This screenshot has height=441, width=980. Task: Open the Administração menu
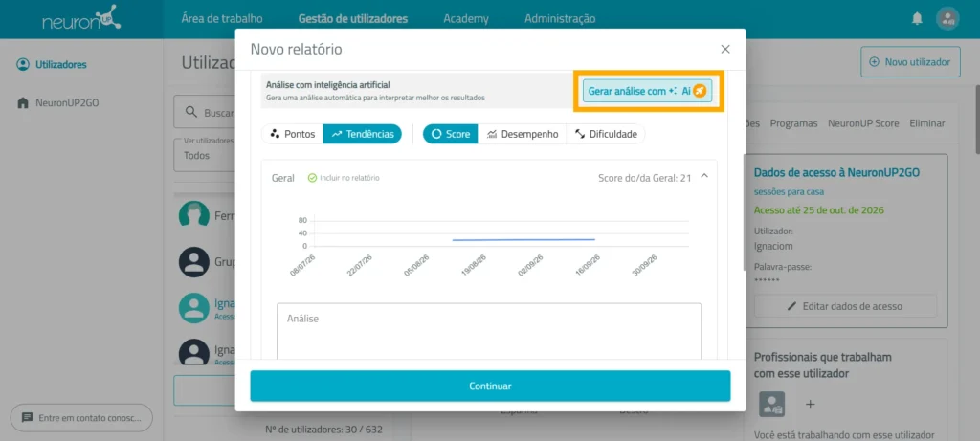560,19
